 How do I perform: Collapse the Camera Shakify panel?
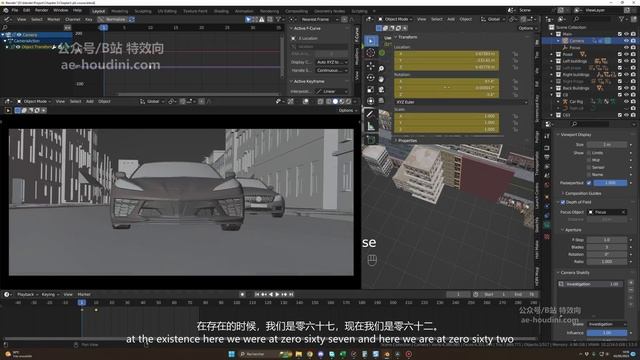(574, 273)
